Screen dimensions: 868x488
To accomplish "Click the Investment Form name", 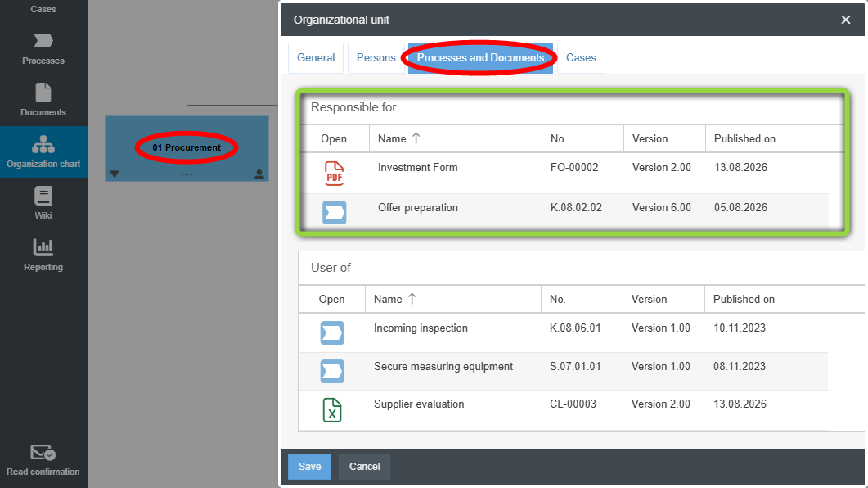I will point(417,167).
